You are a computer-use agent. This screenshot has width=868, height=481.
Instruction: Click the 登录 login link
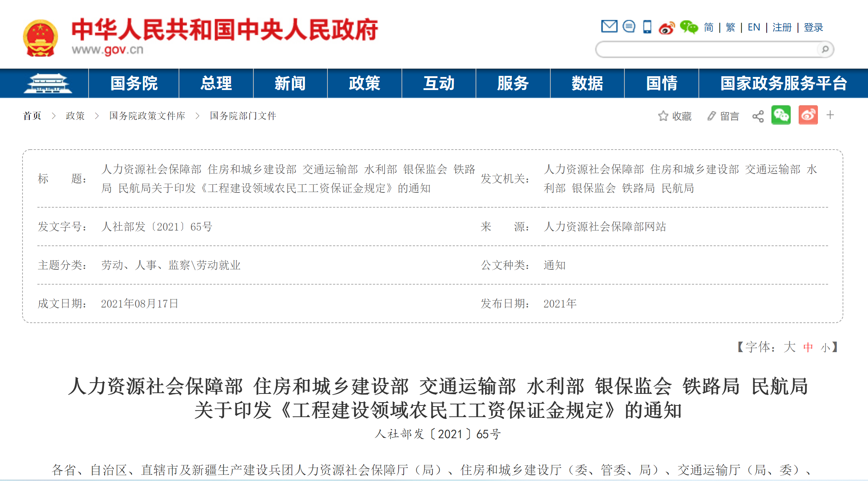coord(814,27)
